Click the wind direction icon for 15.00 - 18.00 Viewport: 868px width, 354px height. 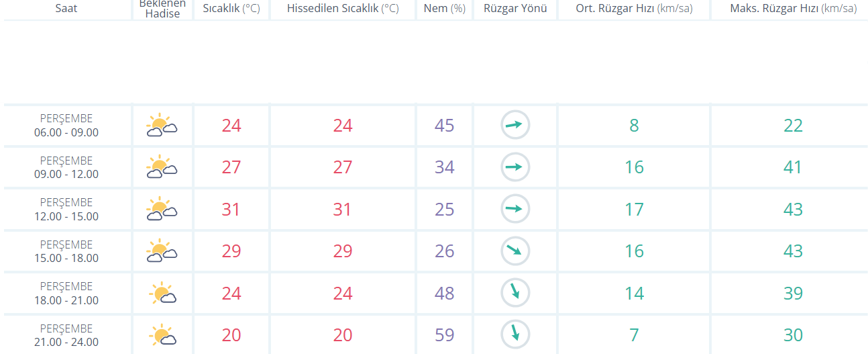(x=515, y=251)
